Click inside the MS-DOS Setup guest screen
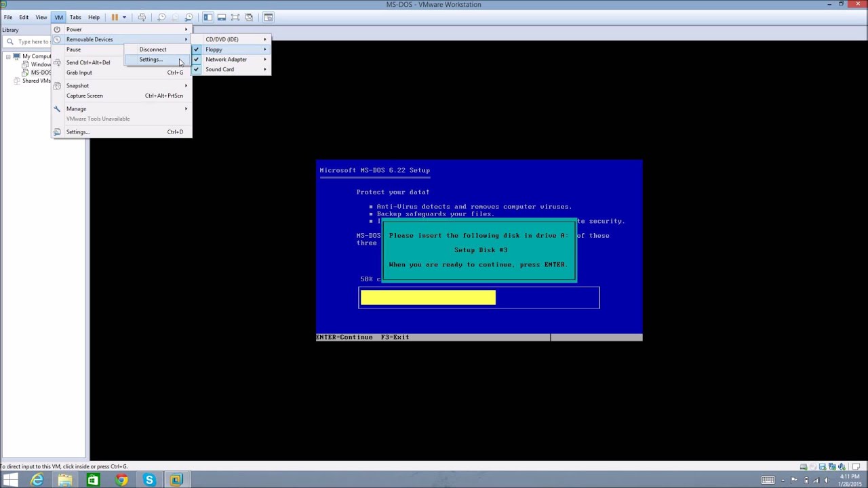868x488 pixels. click(x=479, y=250)
